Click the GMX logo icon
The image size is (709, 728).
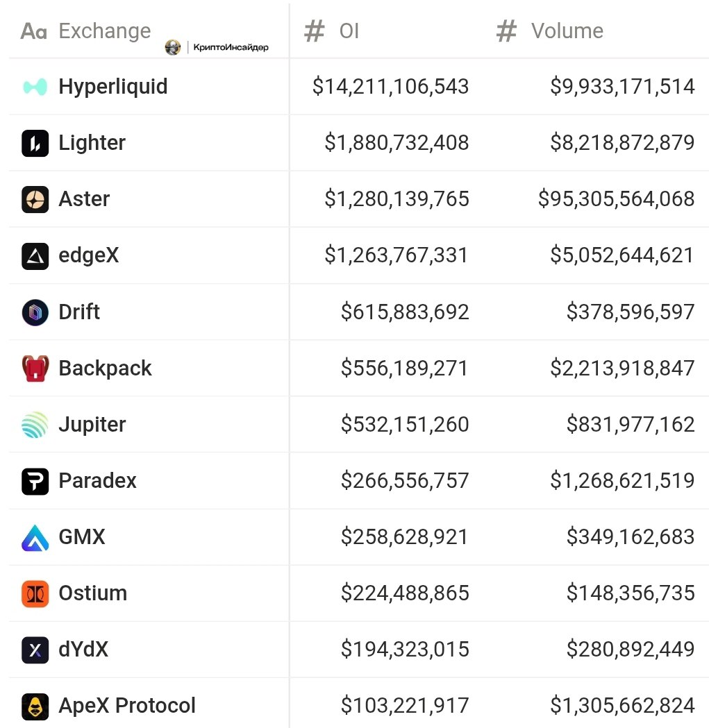click(35, 537)
